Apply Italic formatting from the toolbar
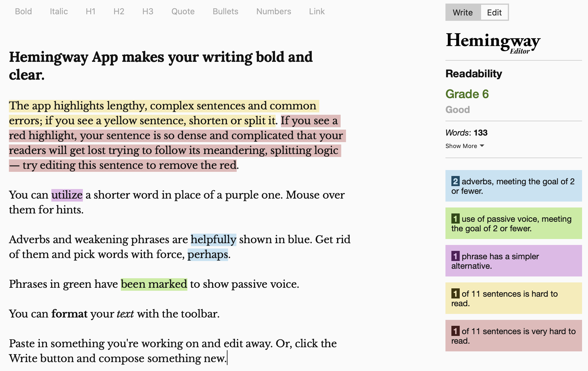 pyautogui.click(x=59, y=11)
